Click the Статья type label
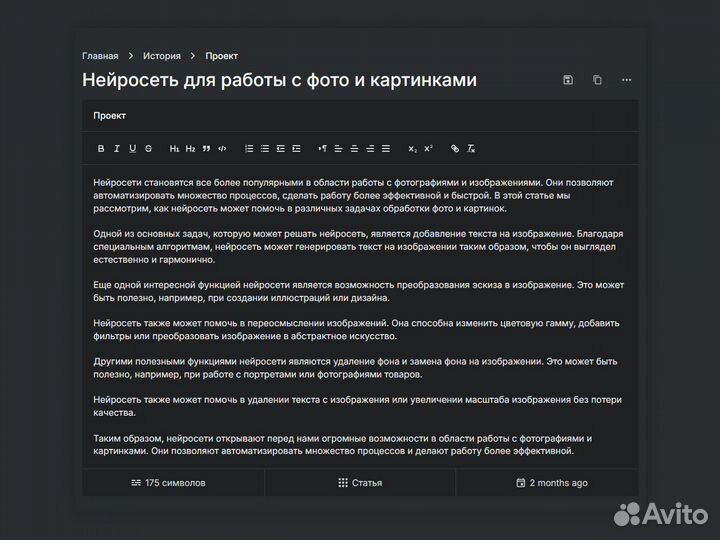The height and width of the screenshot is (540, 720). pyautogui.click(x=360, y=483)
